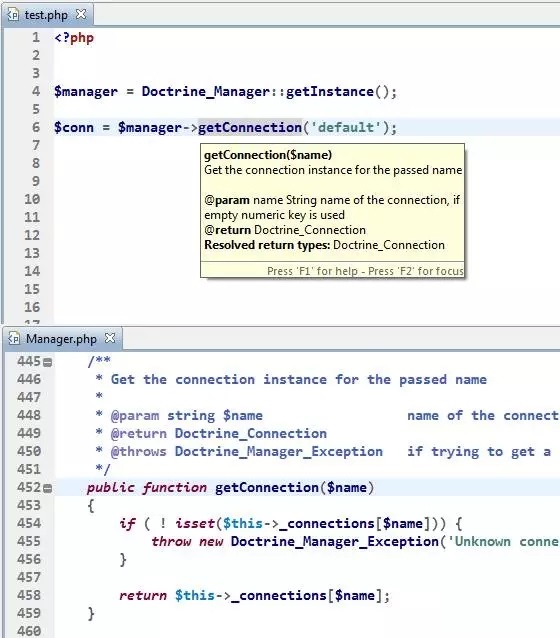
Task: Click the PHP file icon on the Manager.php tab
Action: (14, 339)
